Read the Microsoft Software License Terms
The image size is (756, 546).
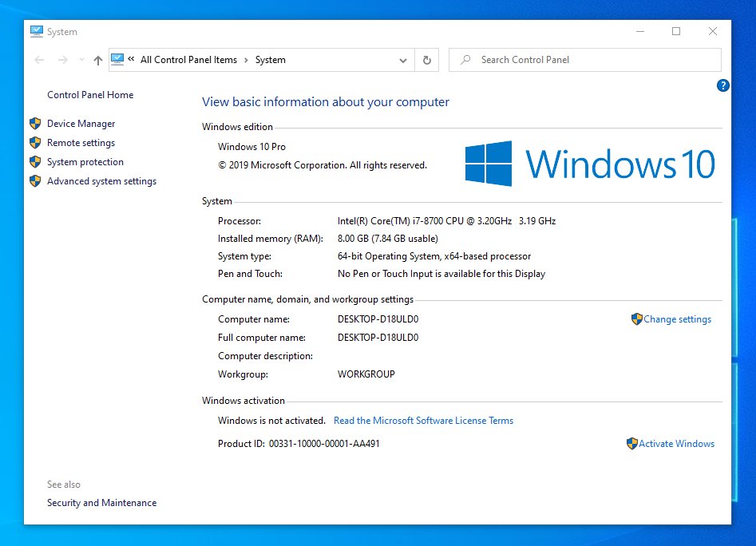coord(423,421)
